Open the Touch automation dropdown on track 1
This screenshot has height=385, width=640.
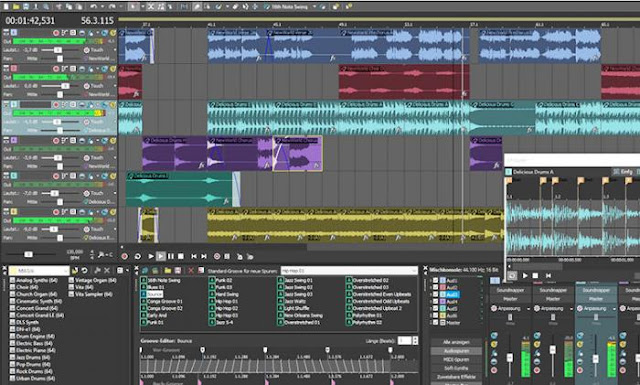[115, 50]
